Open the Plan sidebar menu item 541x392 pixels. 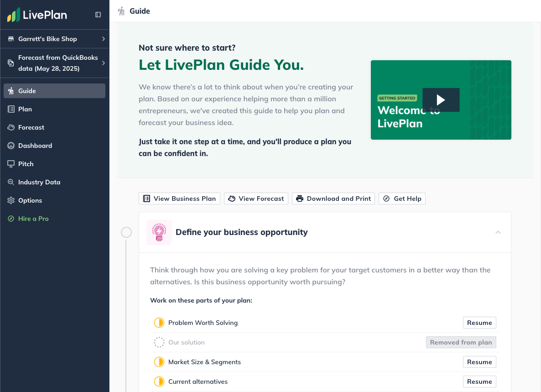pyautogui.click(x=55, y=109)
